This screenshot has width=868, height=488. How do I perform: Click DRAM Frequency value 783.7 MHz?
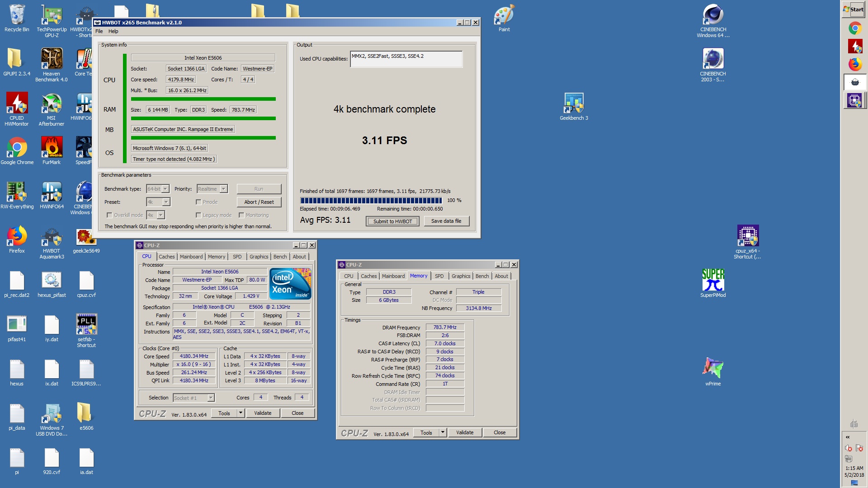point(445,327)
